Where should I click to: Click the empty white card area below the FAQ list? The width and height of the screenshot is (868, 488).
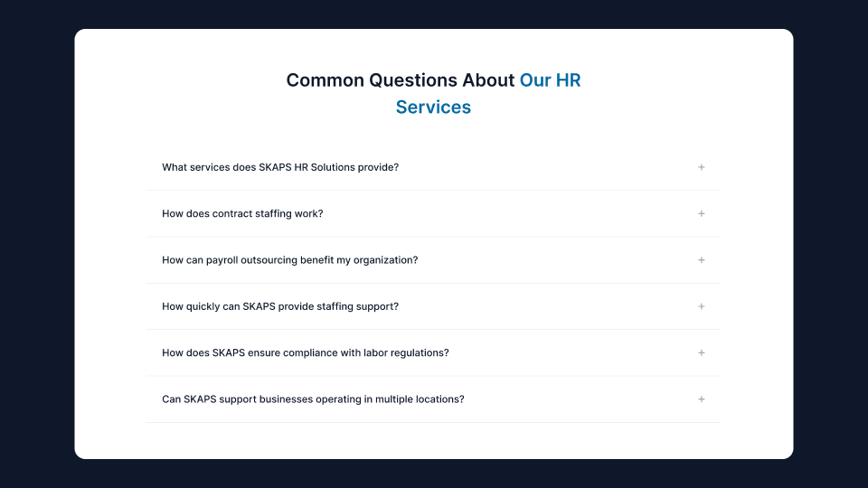(433, 441)
